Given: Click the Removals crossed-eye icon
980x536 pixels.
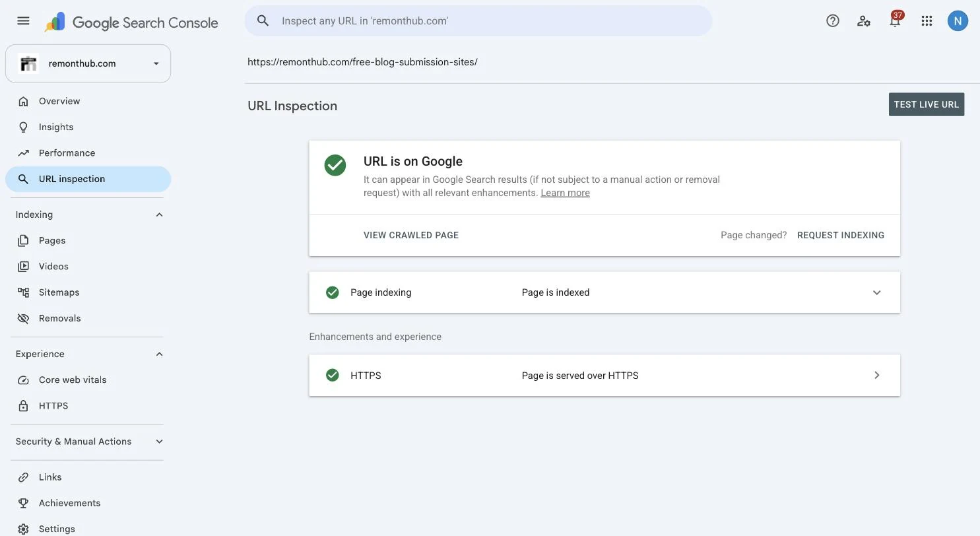Looking at the screenshot, I should click(x=24, y=318).
